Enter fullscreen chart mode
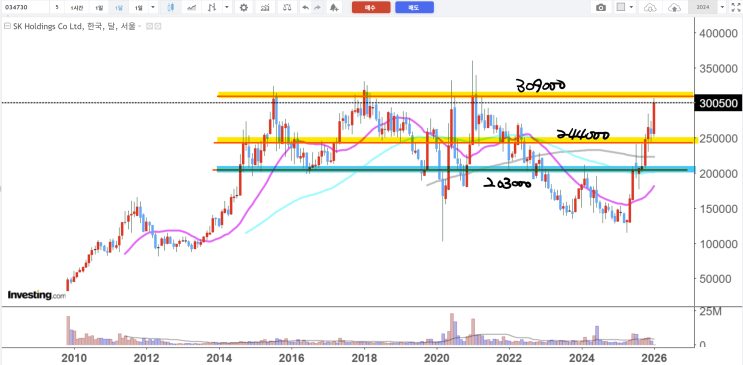This screenshot has width=743, height=365. coord(736,7)
